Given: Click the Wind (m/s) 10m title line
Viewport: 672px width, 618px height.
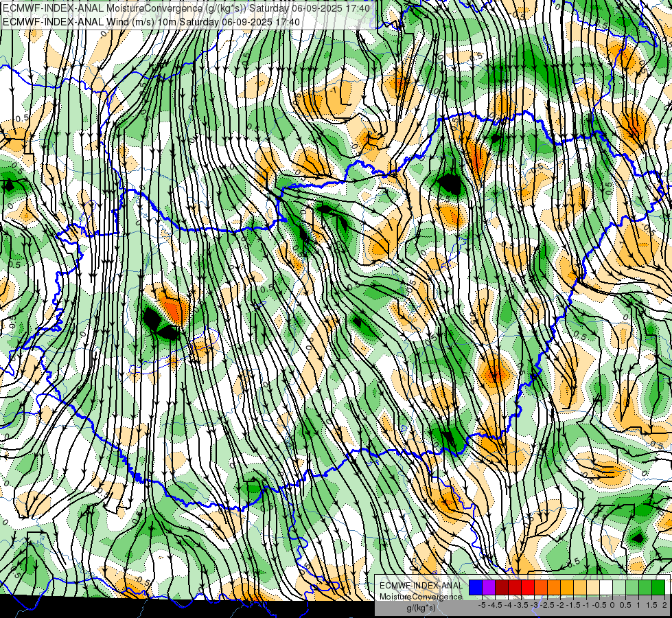Looking at the screenshot, I should [x=151, y=21].
